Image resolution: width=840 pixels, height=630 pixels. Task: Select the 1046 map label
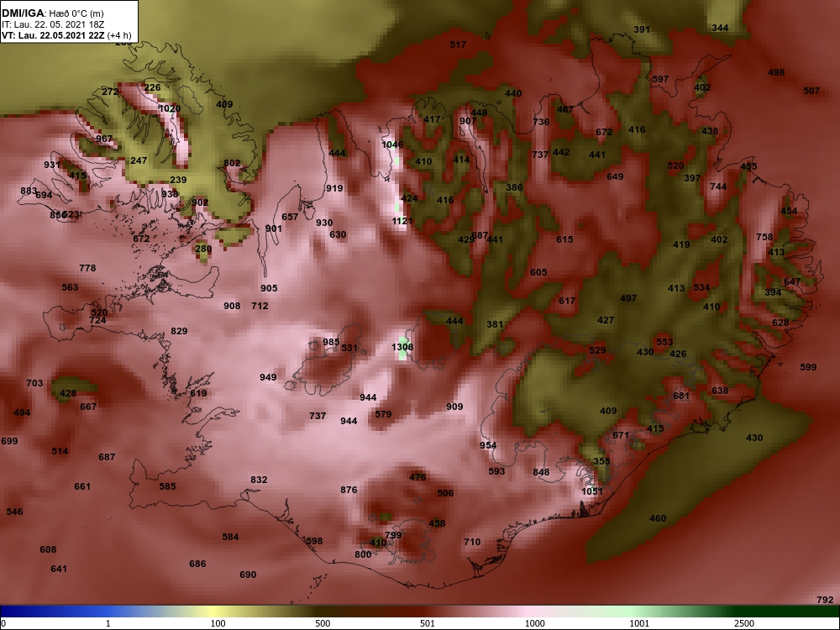[x=392, y=144]
